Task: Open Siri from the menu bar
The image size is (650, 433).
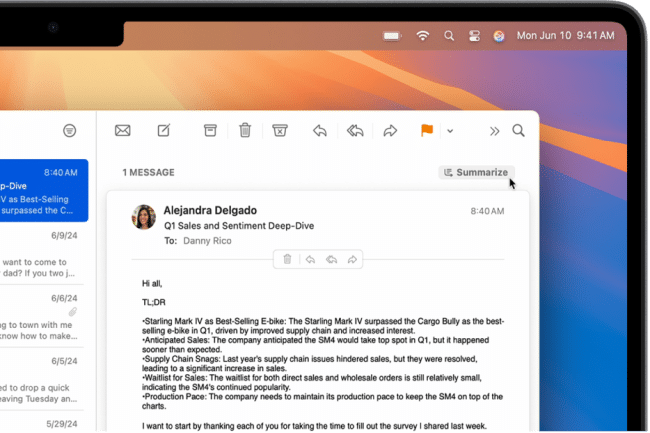Action: pyautogui.click(x=499, y=36)
